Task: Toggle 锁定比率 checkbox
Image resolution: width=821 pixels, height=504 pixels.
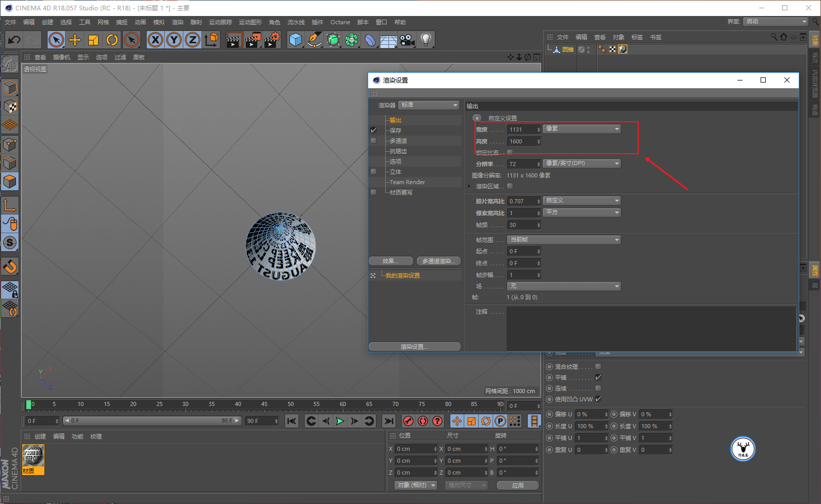Action: [x=510, y=152]
